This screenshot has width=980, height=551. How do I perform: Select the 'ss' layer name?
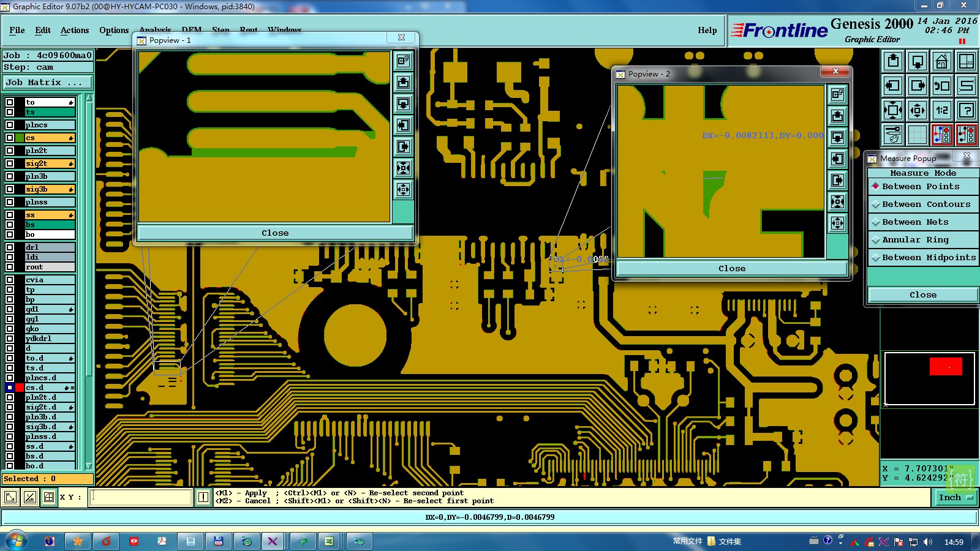(50, 215)
